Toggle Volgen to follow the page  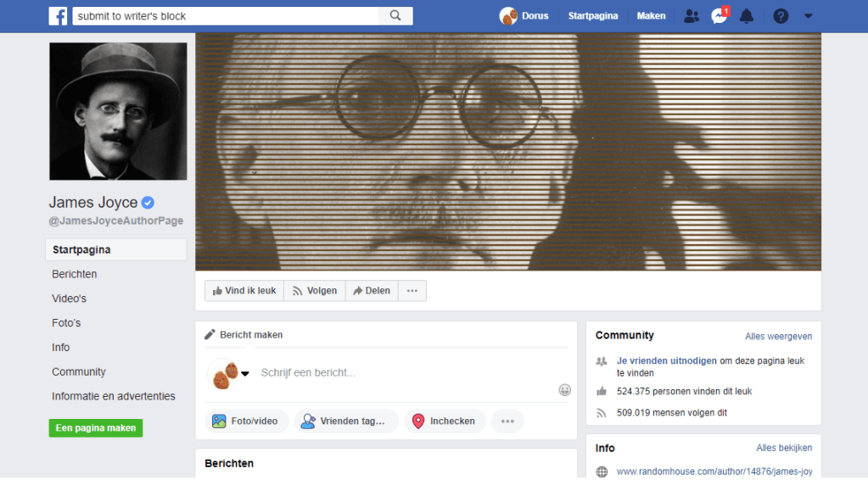(314, 291)
